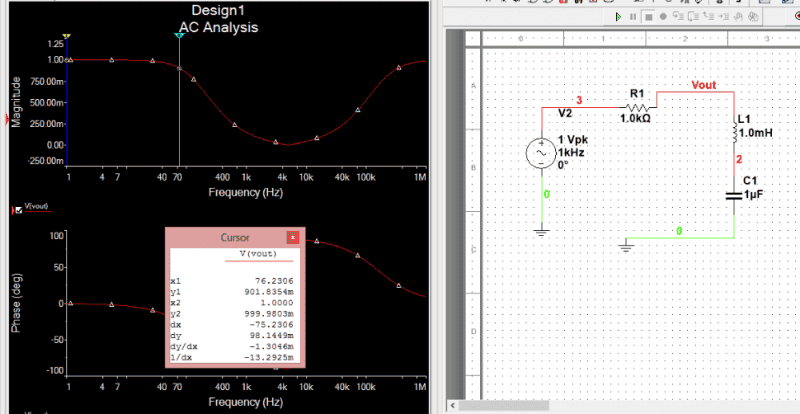Select the 1.0kΩ resistor value label
Image resolution: width=800 pixels, height=414 pixels.
pyautogui.click(x=637, y=119)
